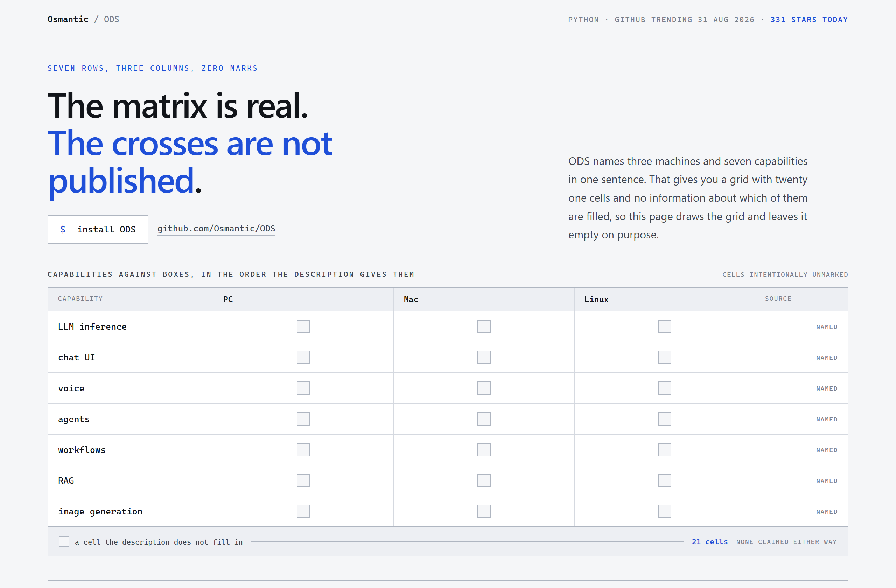This screenshot has height=588, width=896.
Task: Mark the Linux cell in chat UI row
Action: (x=664, y=357)
